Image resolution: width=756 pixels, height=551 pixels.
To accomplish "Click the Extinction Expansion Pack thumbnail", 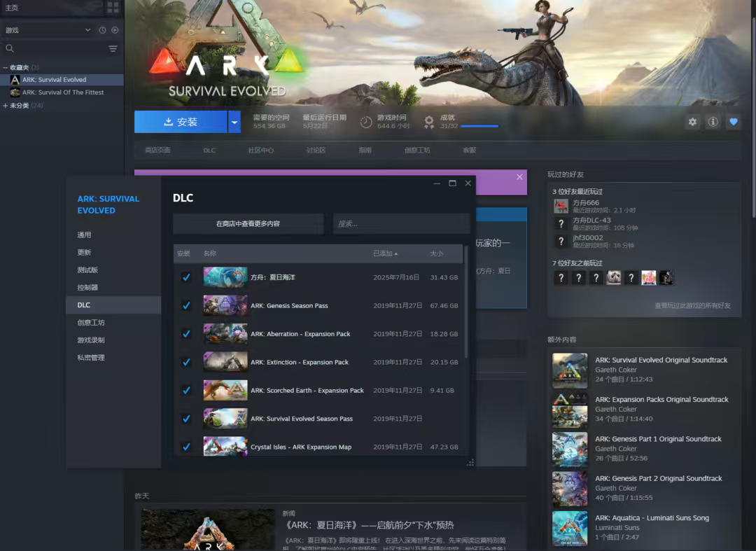I will (225, 362).
